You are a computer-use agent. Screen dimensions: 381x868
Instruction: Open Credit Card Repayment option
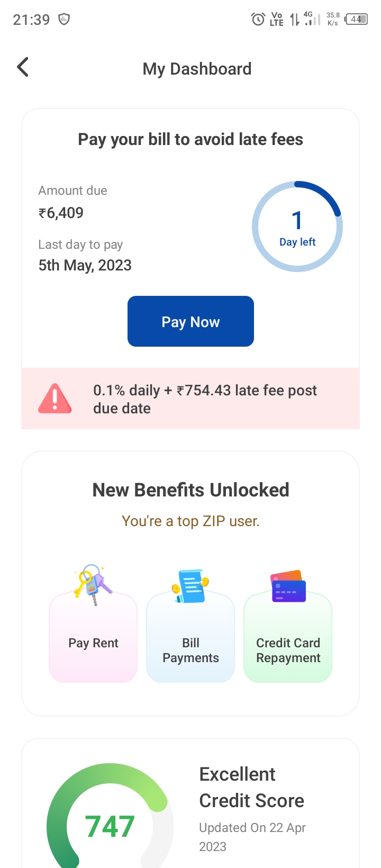tap(288, 650)
